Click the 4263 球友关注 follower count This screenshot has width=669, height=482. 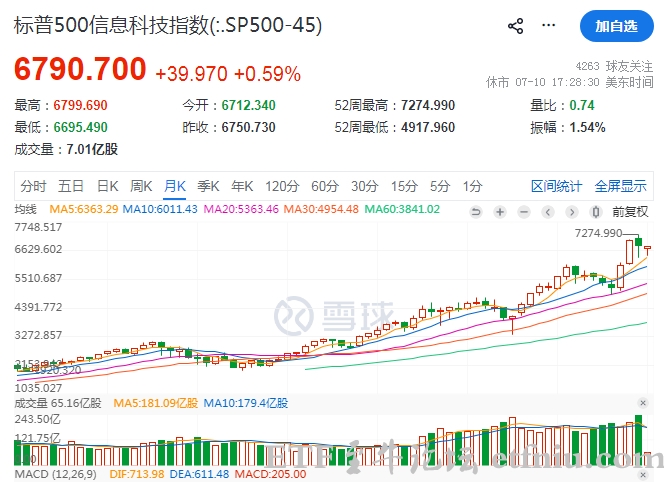(x=614, y=66)
